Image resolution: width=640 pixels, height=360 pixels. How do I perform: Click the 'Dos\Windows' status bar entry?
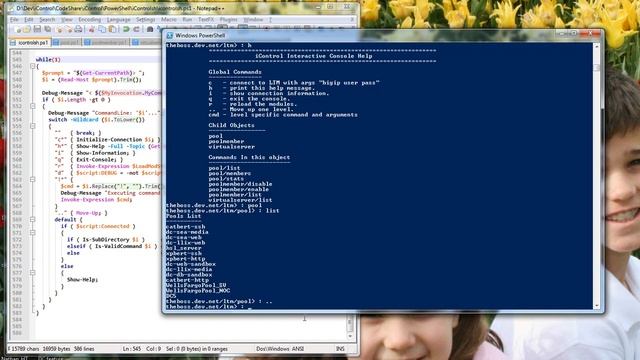(273, 349)
